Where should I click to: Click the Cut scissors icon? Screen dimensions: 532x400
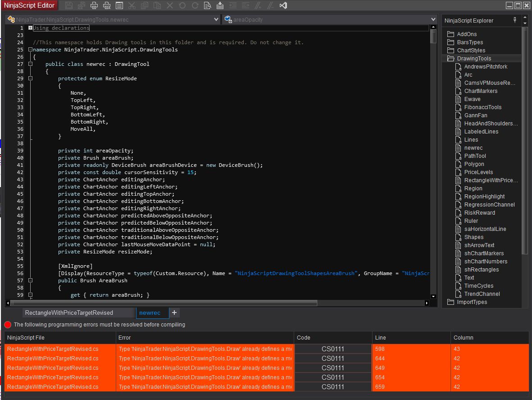pyautogui.click(x=132, y=5)
